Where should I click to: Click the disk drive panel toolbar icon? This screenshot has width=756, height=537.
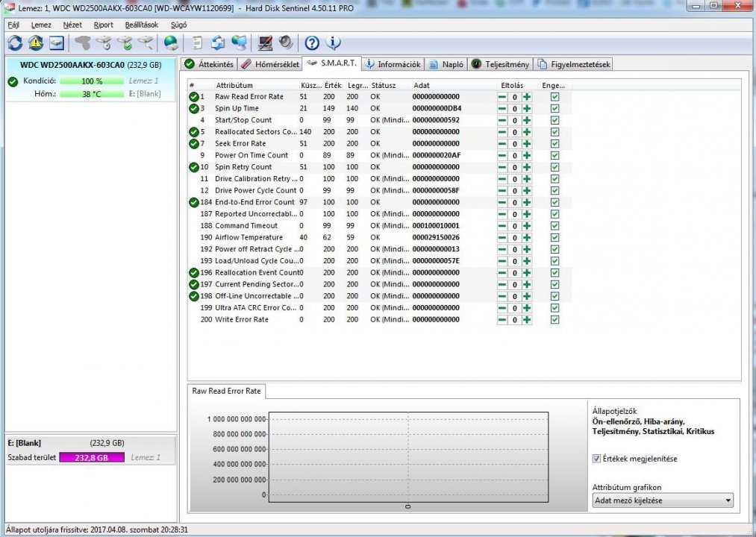point(57,43)
